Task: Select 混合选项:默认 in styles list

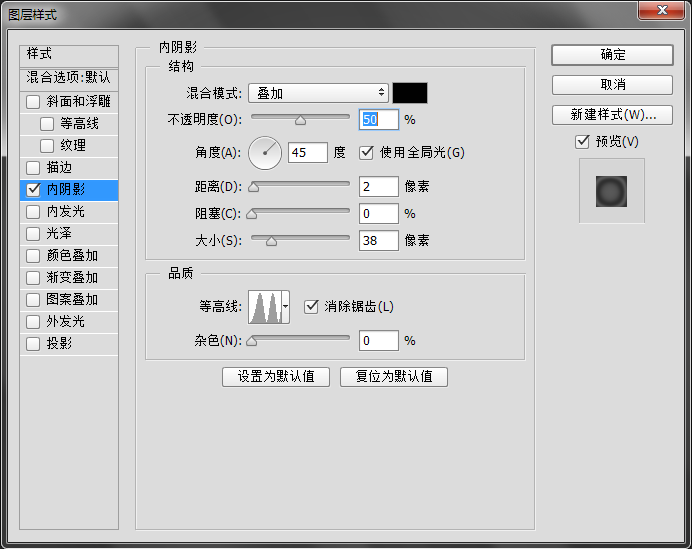Action: pyautogui.click(x=69, y=79)
